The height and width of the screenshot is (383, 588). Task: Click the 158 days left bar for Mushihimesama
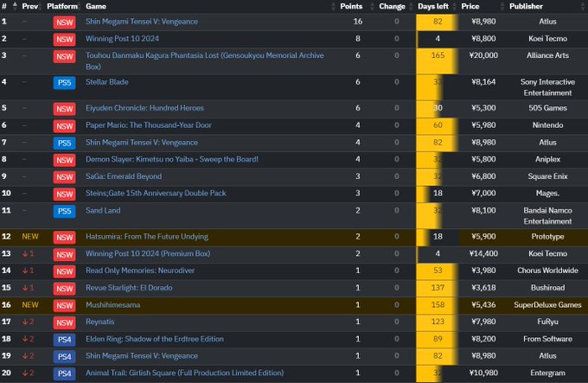(x=438, y=304)
